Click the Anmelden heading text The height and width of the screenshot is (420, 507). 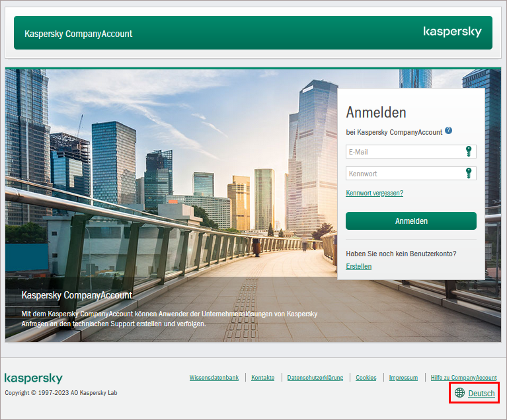pos(376,112)
